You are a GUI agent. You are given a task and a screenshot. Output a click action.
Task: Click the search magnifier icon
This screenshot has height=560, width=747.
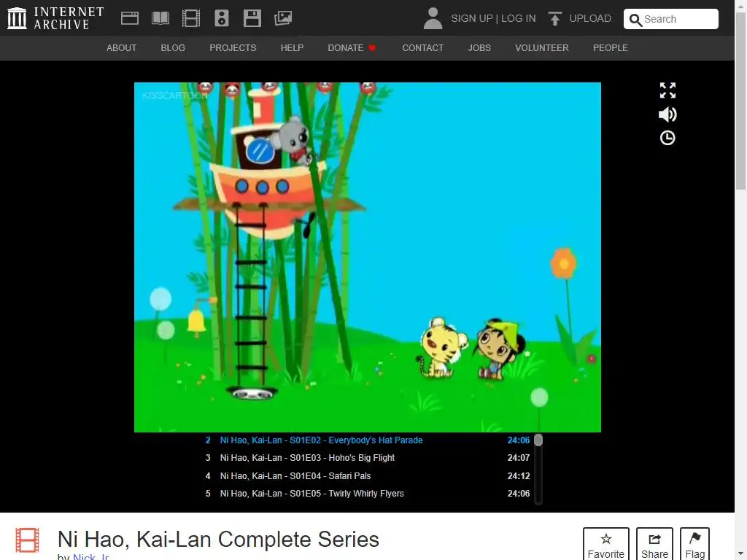[635, 20]
